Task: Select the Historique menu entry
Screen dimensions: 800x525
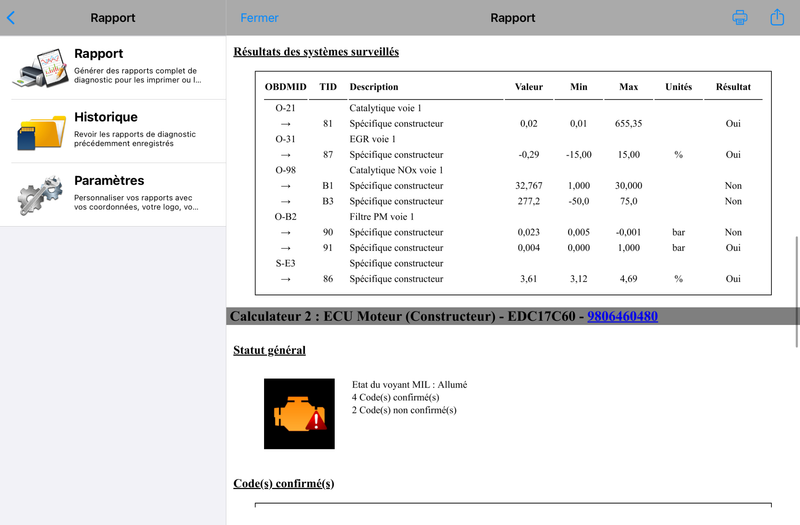Action: (x=113, y=132)
